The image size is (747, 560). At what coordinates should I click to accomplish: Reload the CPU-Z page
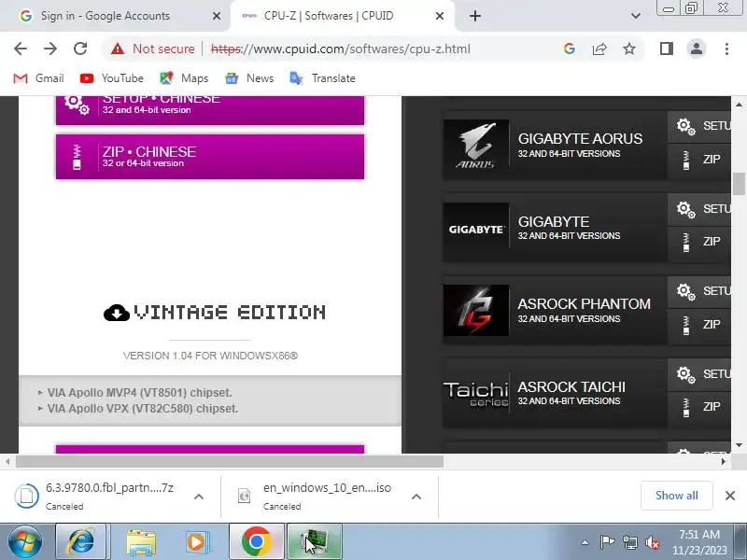[80, 49]
